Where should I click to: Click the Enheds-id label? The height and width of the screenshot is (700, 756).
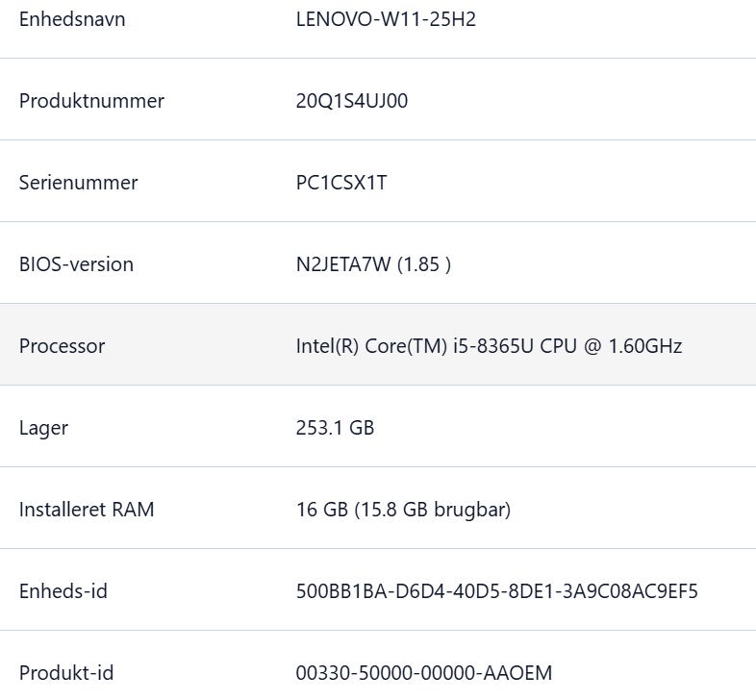point(63,591)
